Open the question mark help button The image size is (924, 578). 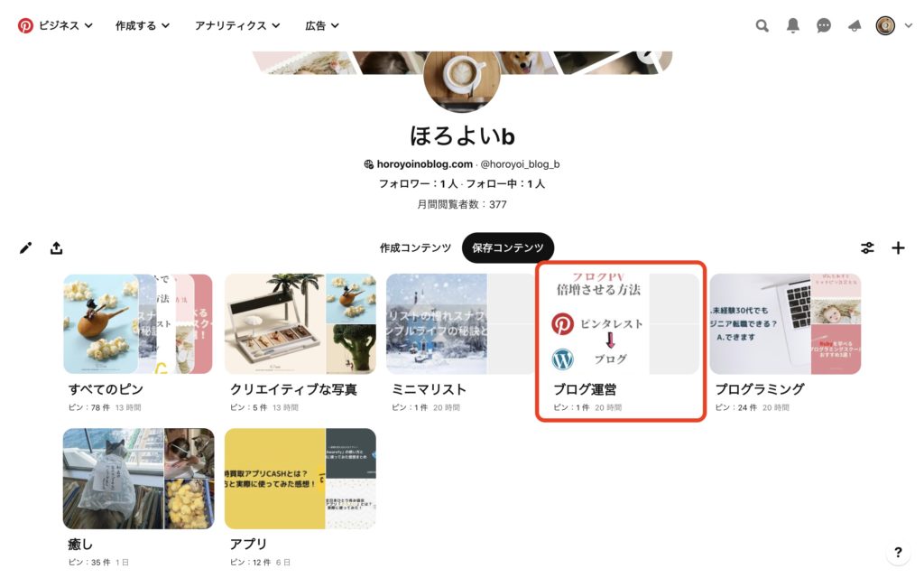pyautogui.click(x=898, y=552)
